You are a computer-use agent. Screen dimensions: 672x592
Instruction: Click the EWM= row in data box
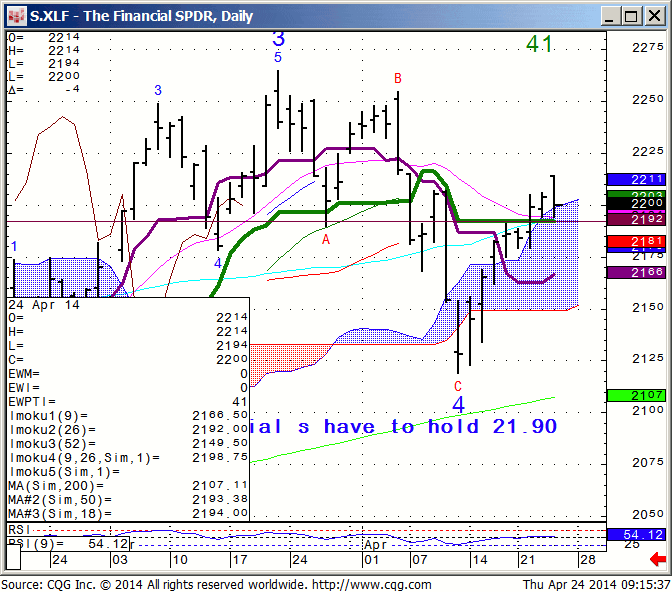click(128, 374)
